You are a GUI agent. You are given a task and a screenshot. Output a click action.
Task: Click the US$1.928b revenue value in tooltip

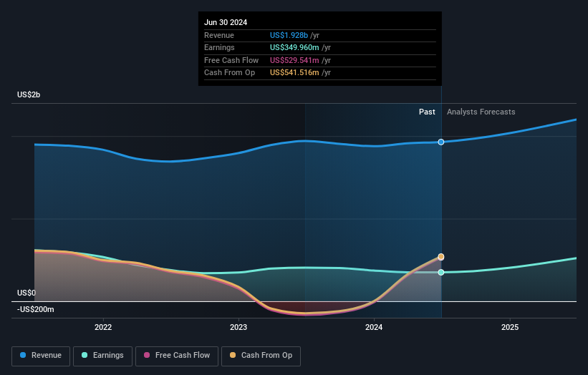289,35
